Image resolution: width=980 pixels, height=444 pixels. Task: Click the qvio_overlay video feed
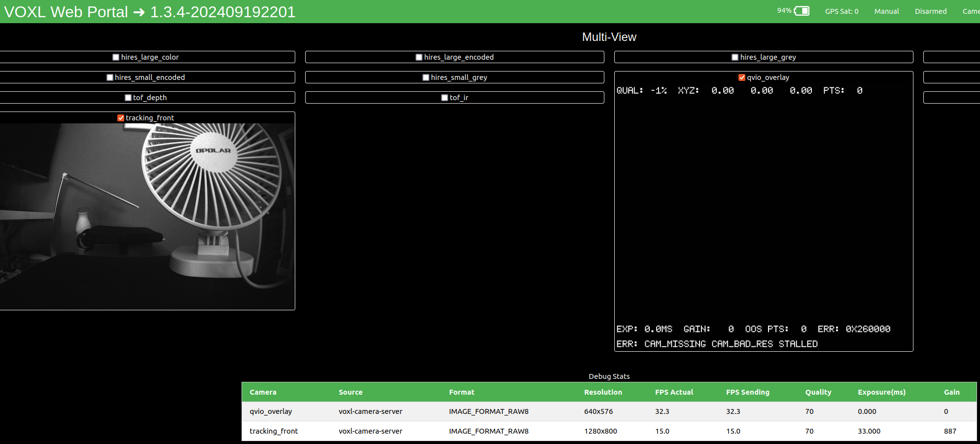point(764,217)
